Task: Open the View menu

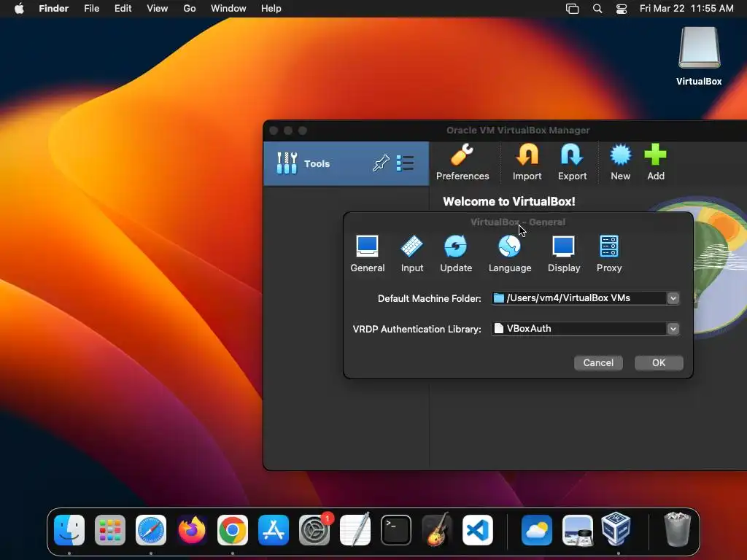Action: click(x=158, y=9)
